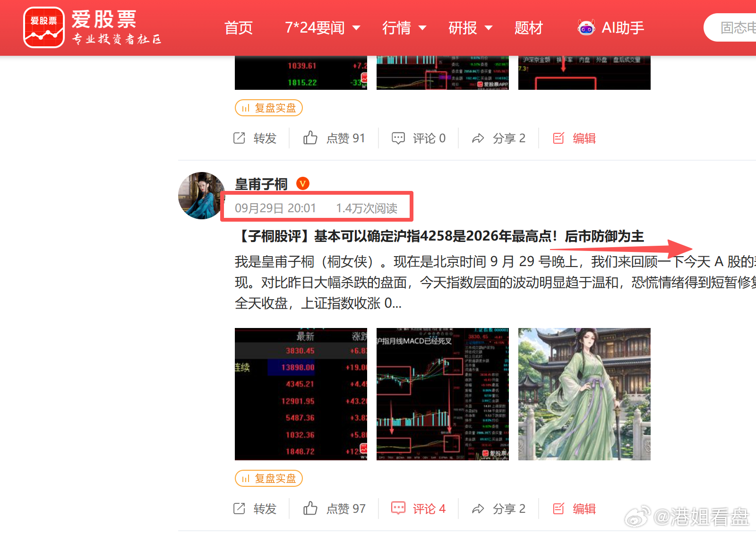
Task: Expand the 7*24要闻 dropdown arrow
Action: click(357, 28)
